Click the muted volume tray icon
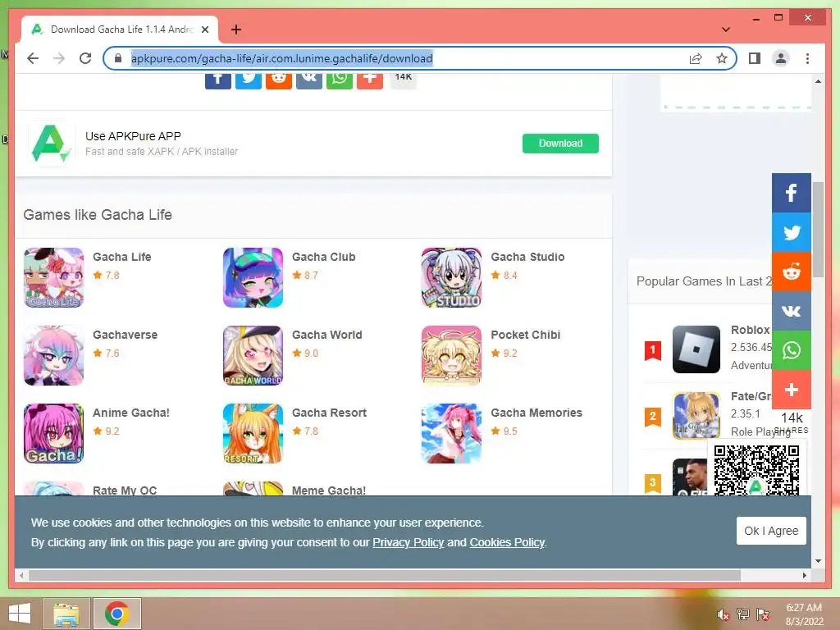 click(724, 614)
